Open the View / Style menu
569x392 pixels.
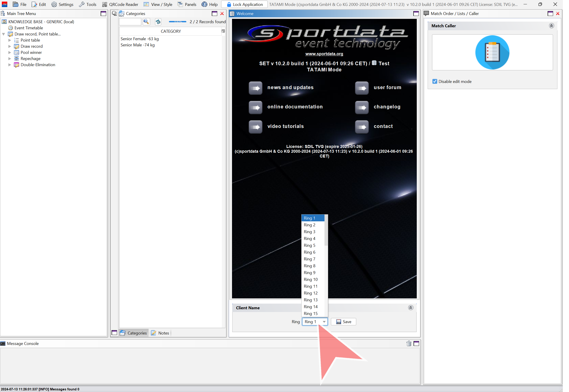pyautogui.click(x=158, y=4)
